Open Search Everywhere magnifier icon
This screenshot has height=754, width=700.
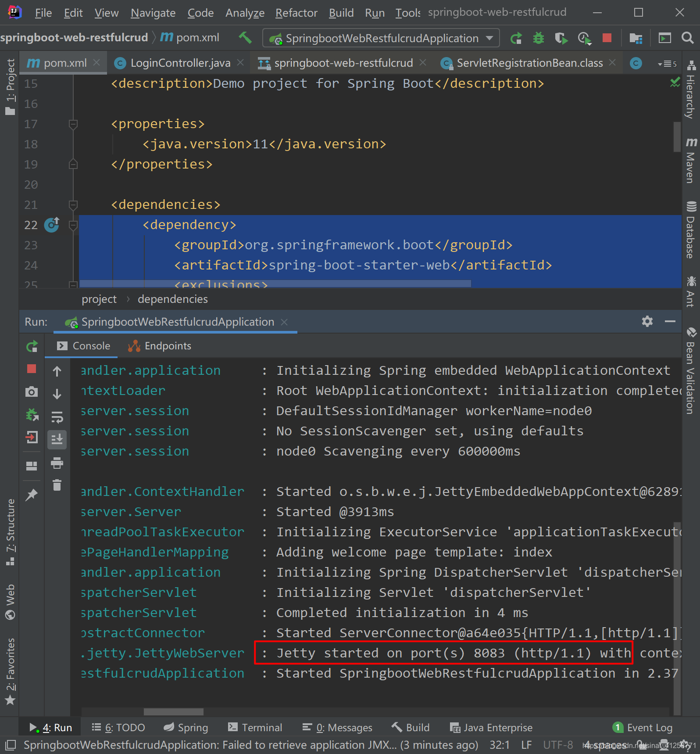tap(687, 38)
